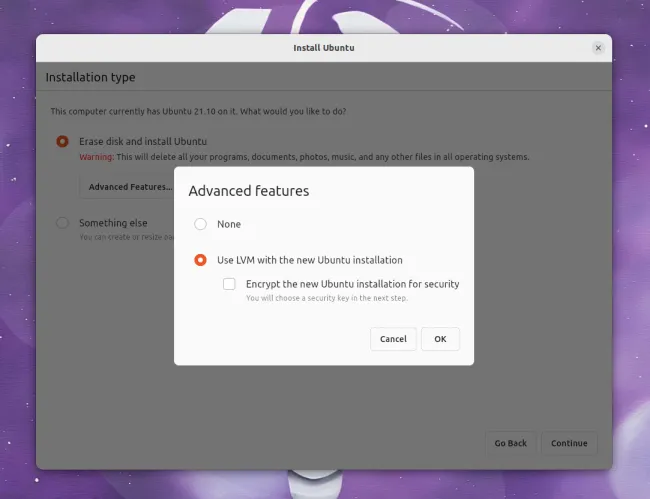Confirm Advanced features with OK
The image size is (650, 499).
440,339
